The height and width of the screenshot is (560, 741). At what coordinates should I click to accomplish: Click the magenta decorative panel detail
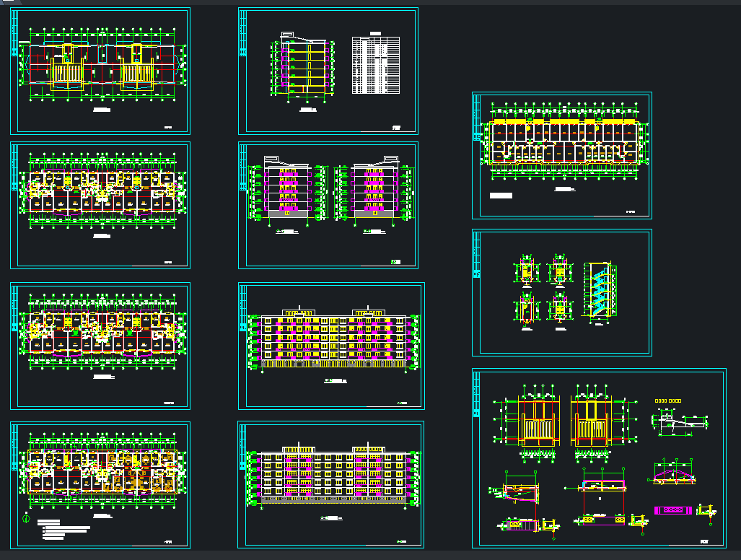coord(673,510)
